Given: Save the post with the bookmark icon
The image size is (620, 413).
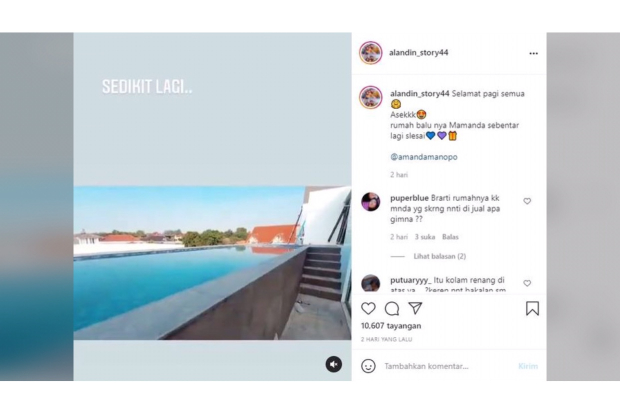Looking at the screenshot, I should click(x=532, y=309).
